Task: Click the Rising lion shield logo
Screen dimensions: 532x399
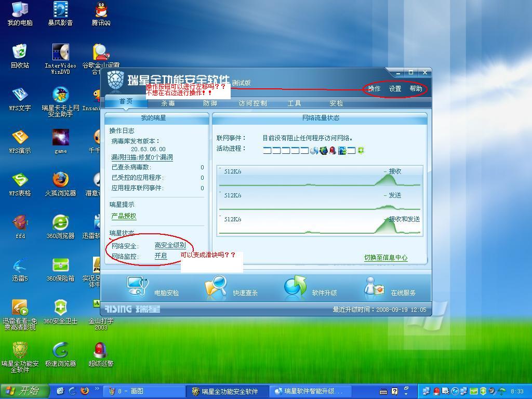Action: point(116,81)
